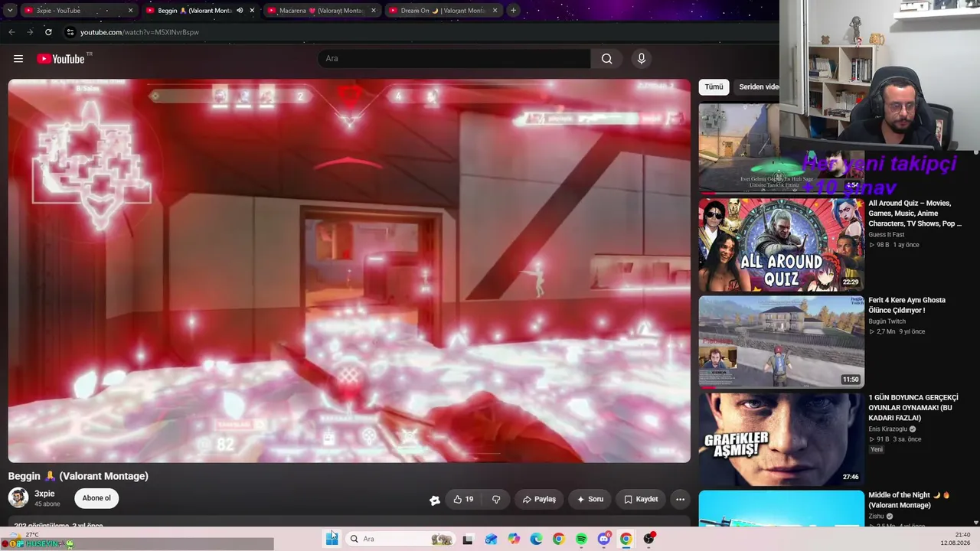Image resolution: width=980 pixels, height=551 pixels.
Task: Open the Middle of the Night video title
Action: (x=909, y=500)
